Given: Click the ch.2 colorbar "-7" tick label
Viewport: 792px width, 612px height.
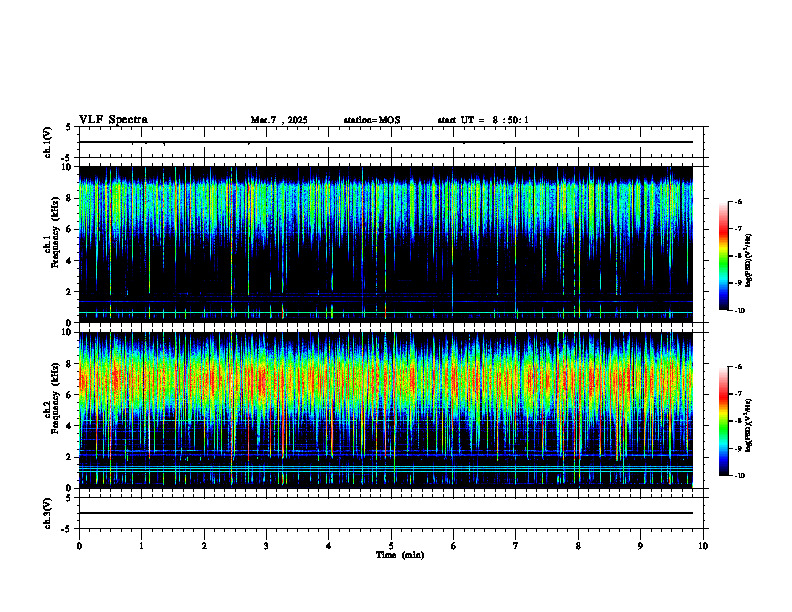Looking at the screenshot, I should pos(738,394).
